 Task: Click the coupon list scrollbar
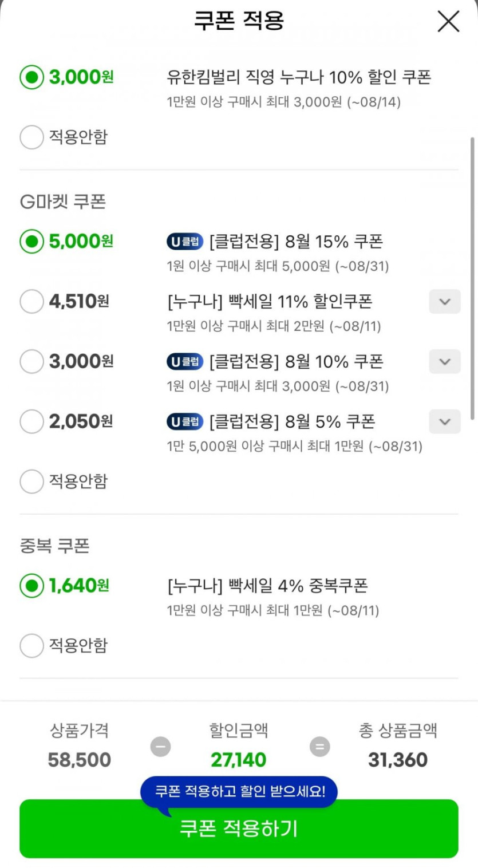point(472,278)
